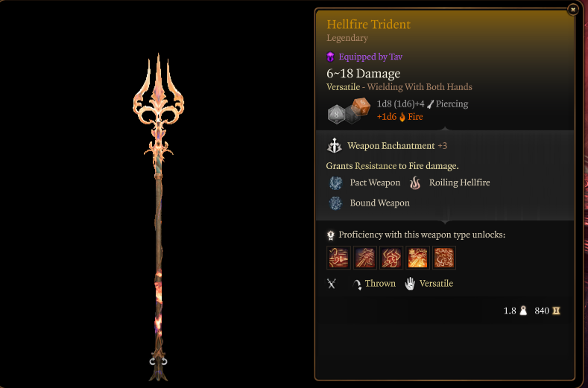Screen dimensions: 588x388
Task: Open the Resistance keyword link
Action: 376,166
